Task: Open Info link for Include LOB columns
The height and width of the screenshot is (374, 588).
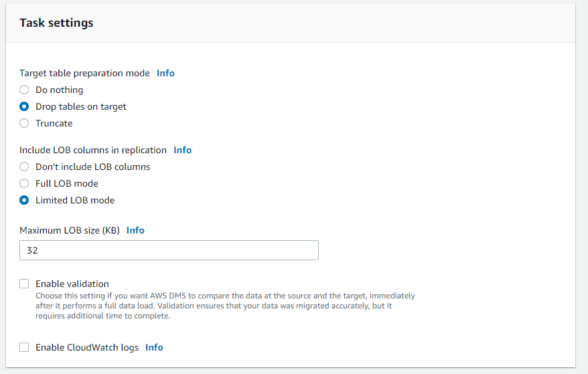Action: point(182,150)
